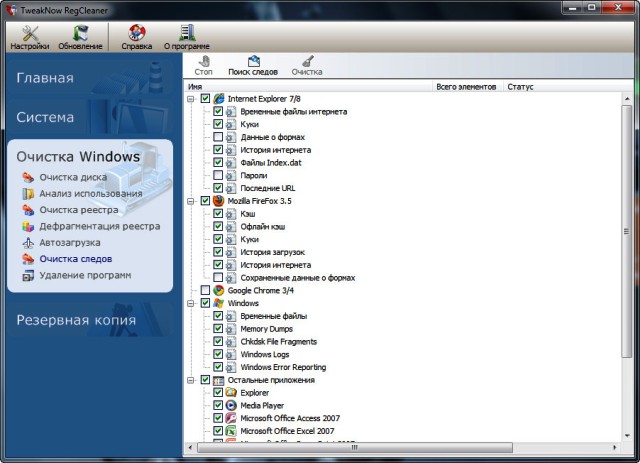
Task: Click Автозагрузка sidebar icon
Action: 28,243
